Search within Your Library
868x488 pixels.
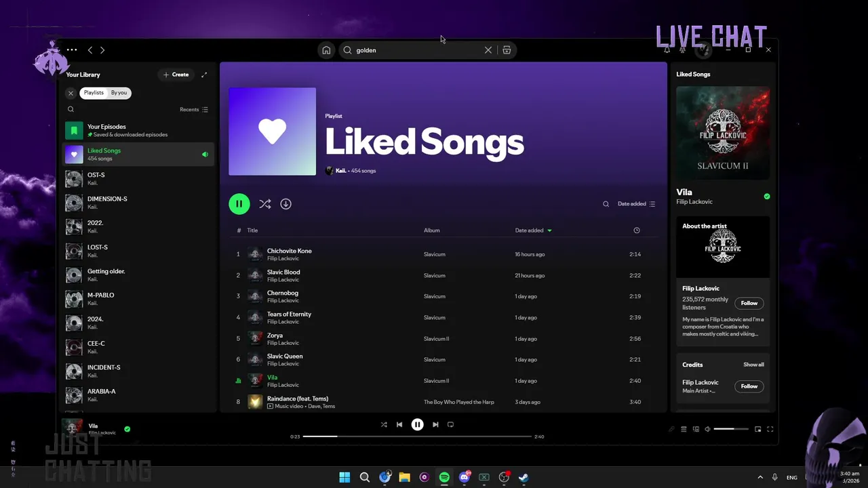point(71,109)
